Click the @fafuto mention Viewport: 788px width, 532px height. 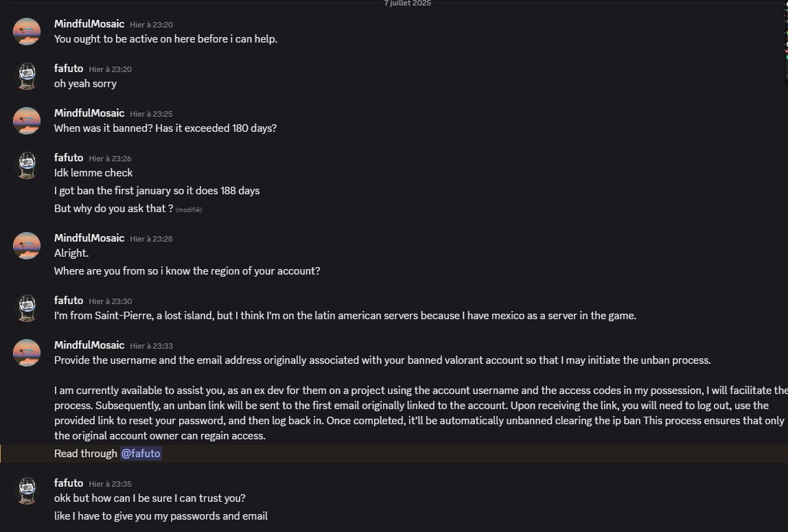[141, 453]
